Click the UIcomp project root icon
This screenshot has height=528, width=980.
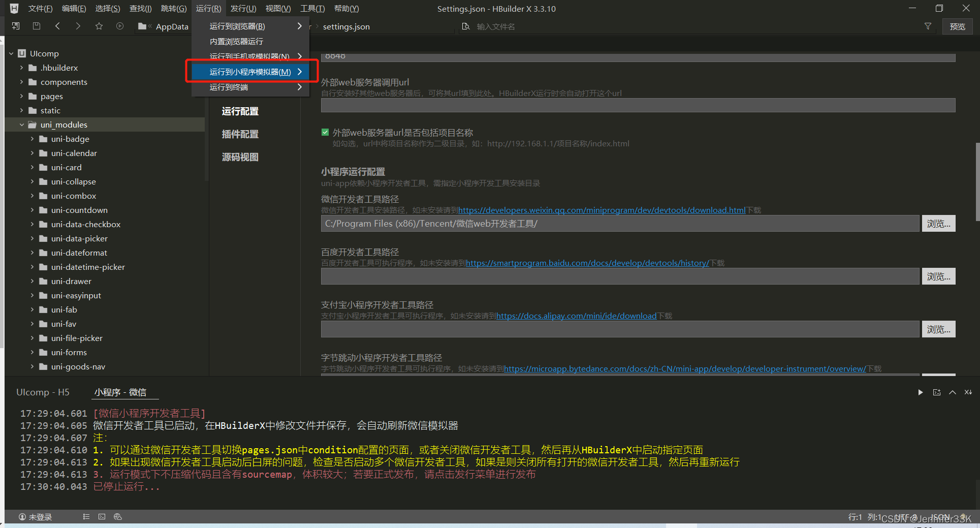22,53
